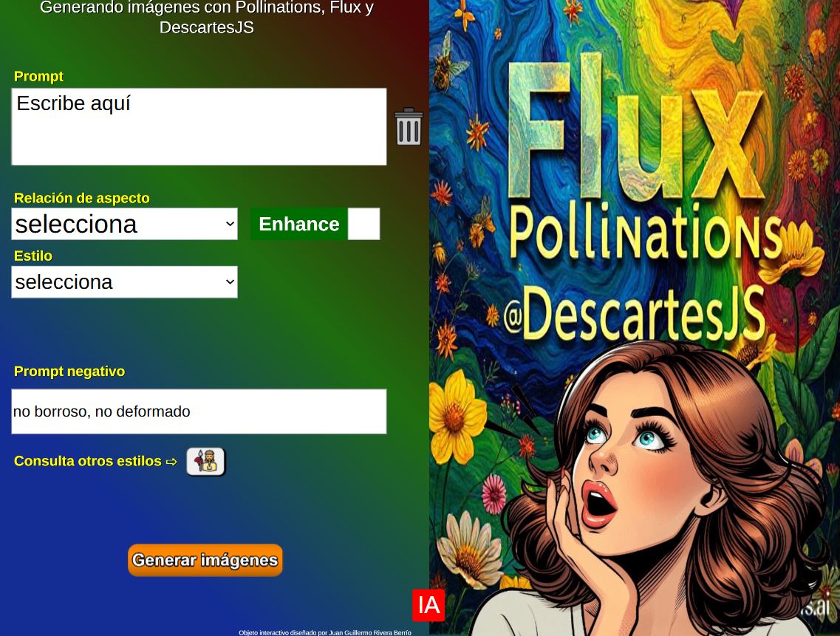840x636 pixels.
Task: Tick the checkbox beside Enhance
Action: click(363, 224)
